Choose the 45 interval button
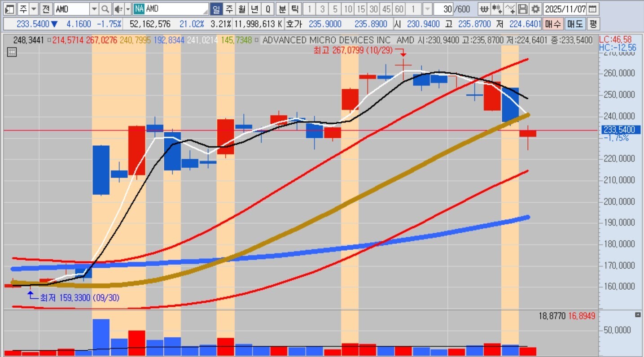644x357 pixels. (x=386, y=9)
